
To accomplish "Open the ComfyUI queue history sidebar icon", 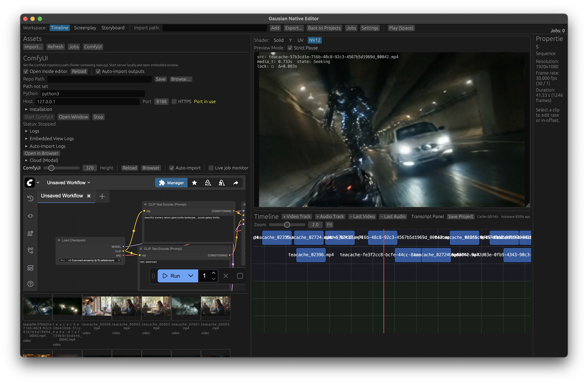I will pos(30,198).
